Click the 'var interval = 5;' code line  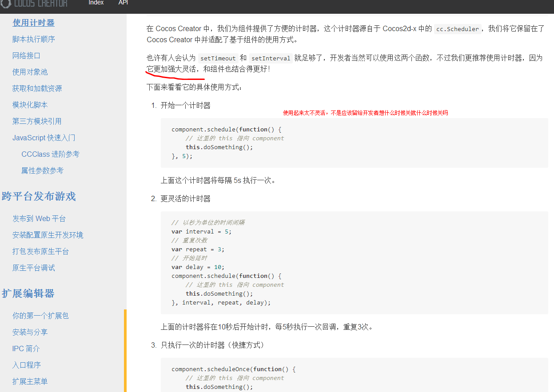(x=201, y=231)
